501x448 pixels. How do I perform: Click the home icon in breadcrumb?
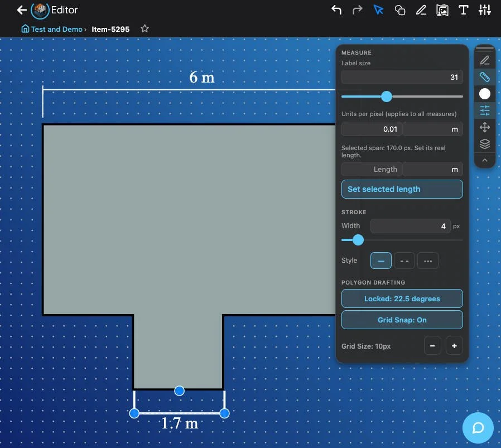click(25, 29)
